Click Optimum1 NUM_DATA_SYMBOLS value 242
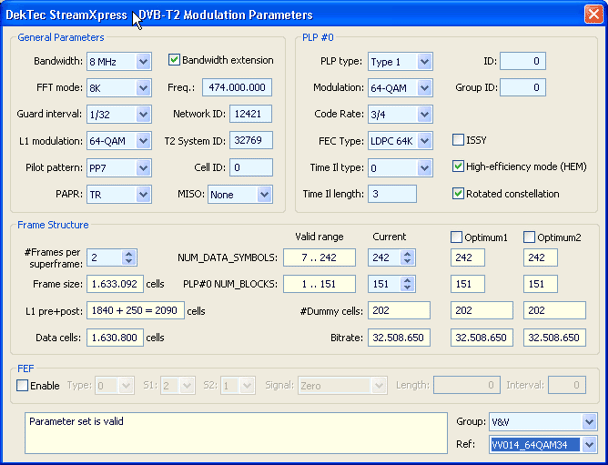 pyautogui.click(x=468, y=258)
